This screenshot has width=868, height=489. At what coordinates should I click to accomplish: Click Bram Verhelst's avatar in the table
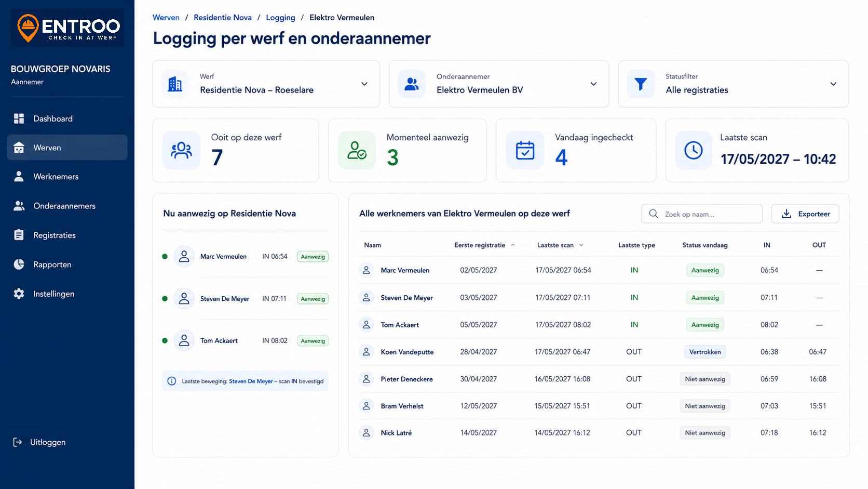tap(367, 406)
